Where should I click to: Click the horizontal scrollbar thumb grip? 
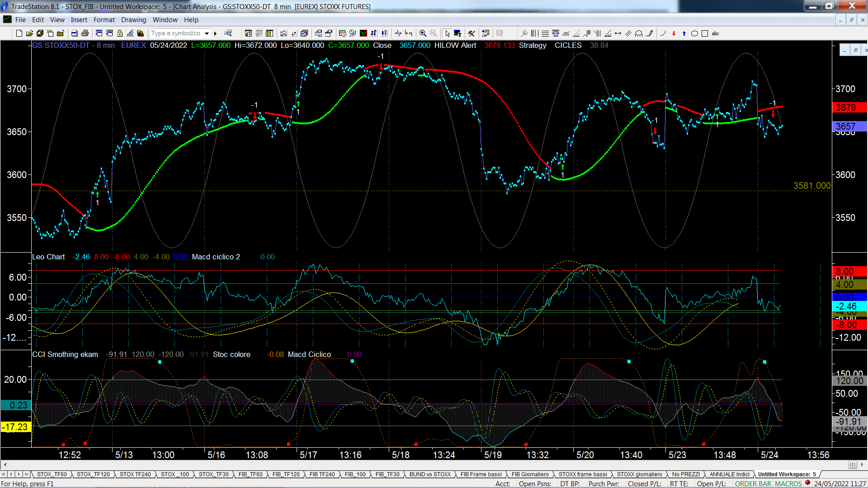(853, 465)
